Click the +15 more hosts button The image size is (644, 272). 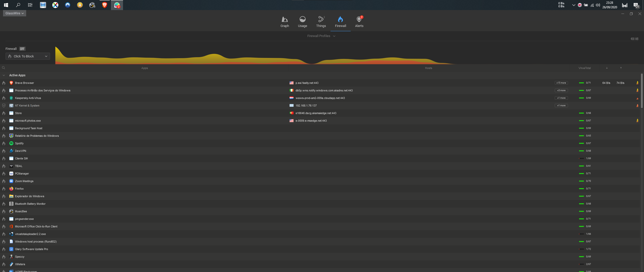[x=561, y=83]
